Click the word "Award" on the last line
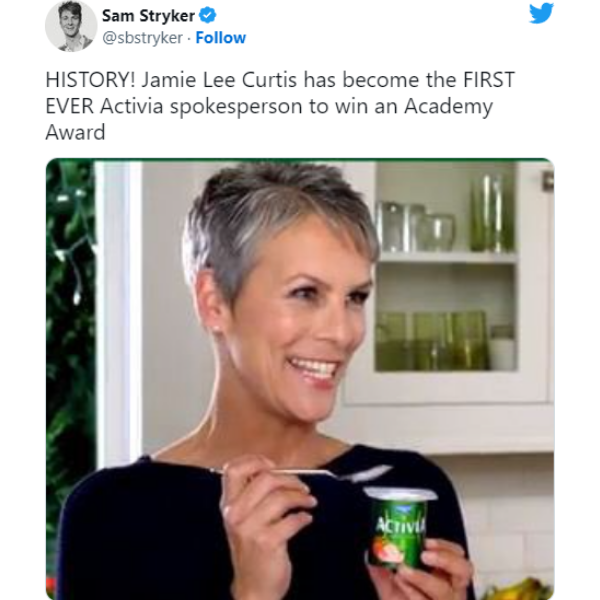 [75, 132]
